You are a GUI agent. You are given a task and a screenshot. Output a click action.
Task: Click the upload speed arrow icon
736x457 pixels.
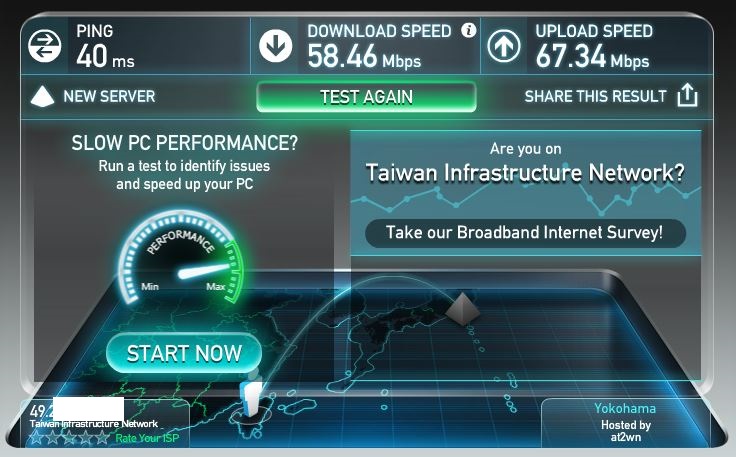(503, 46)
